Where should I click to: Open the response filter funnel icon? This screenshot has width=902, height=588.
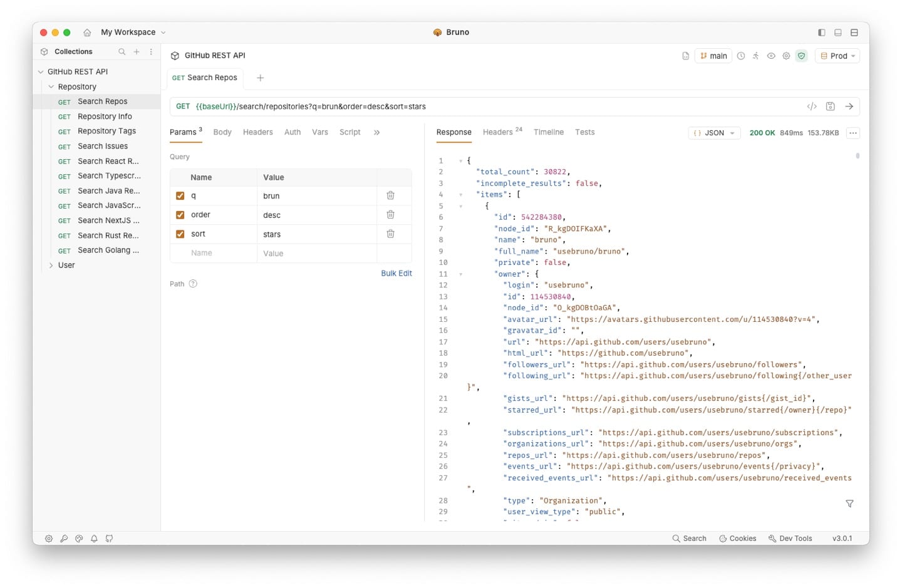(x=849, y=503)
